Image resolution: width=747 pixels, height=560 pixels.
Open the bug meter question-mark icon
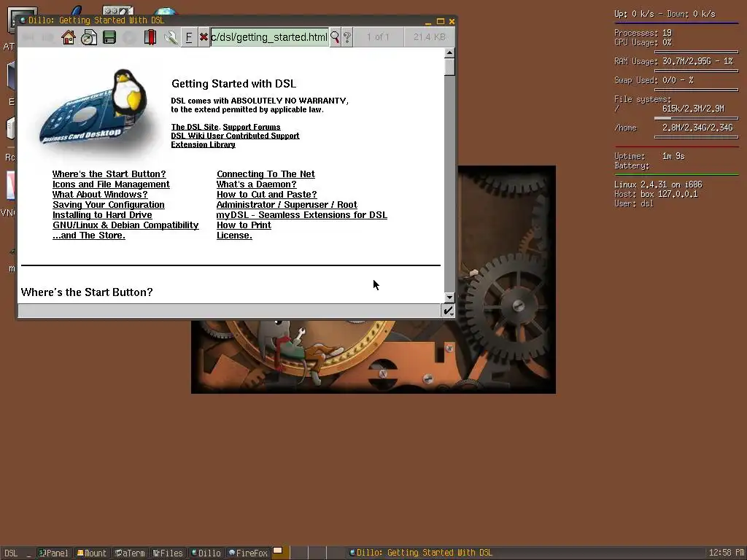coord(347,37)
